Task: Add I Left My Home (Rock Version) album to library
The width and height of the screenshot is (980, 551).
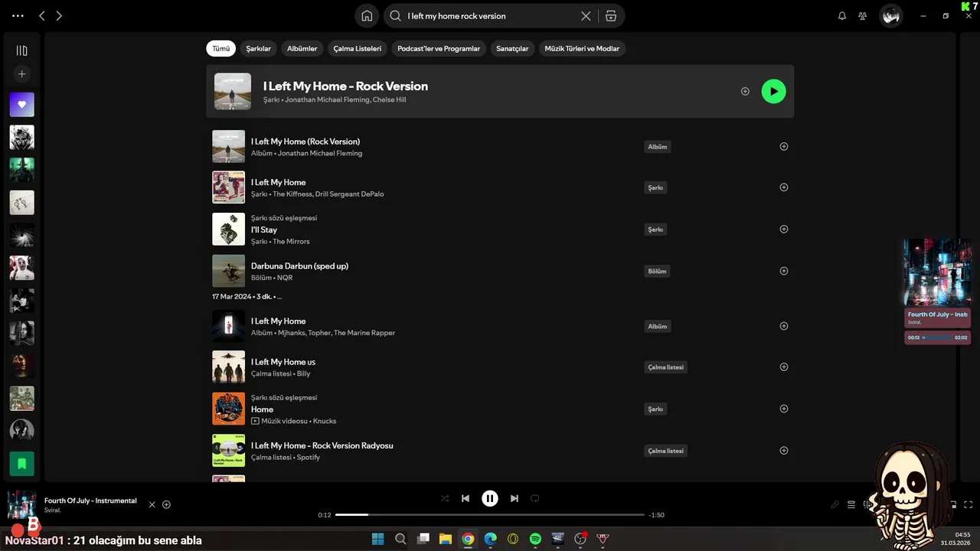Action: click(x=783, y=146)
